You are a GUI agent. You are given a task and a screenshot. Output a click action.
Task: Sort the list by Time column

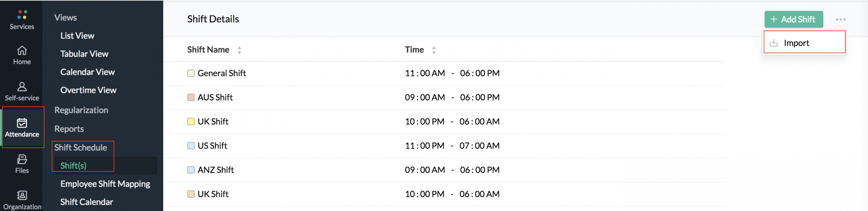(434, 50)
